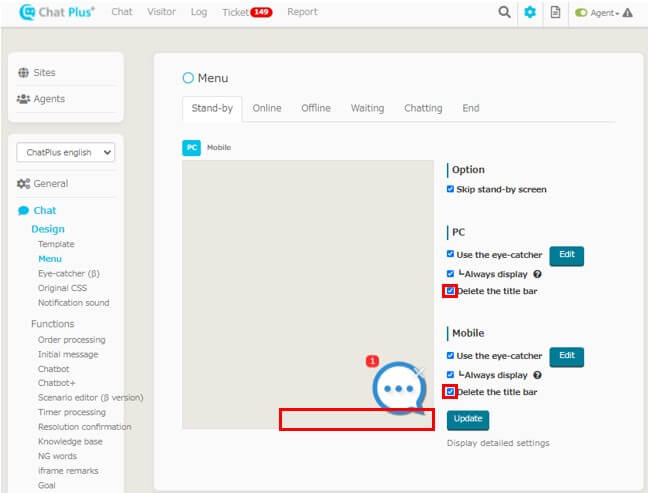Open Scenario editor (β version) item
This screenshot has height=493, width=648.
(91, 398)
